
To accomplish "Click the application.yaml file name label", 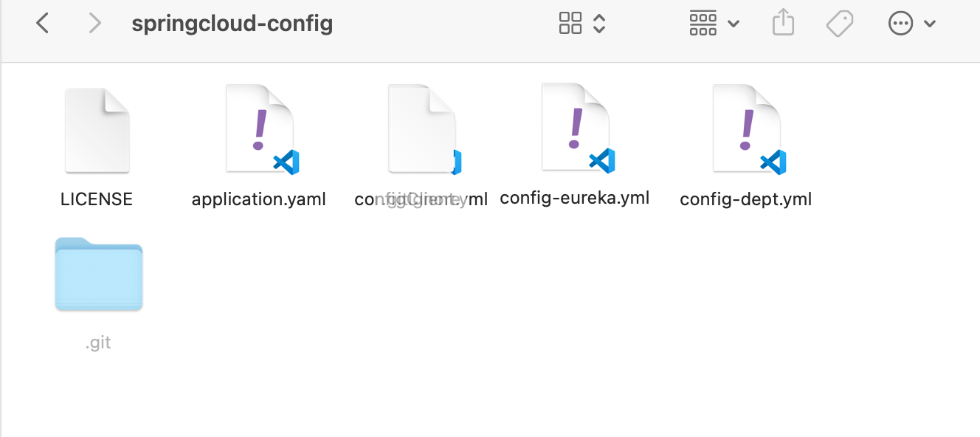I will 258,199.
